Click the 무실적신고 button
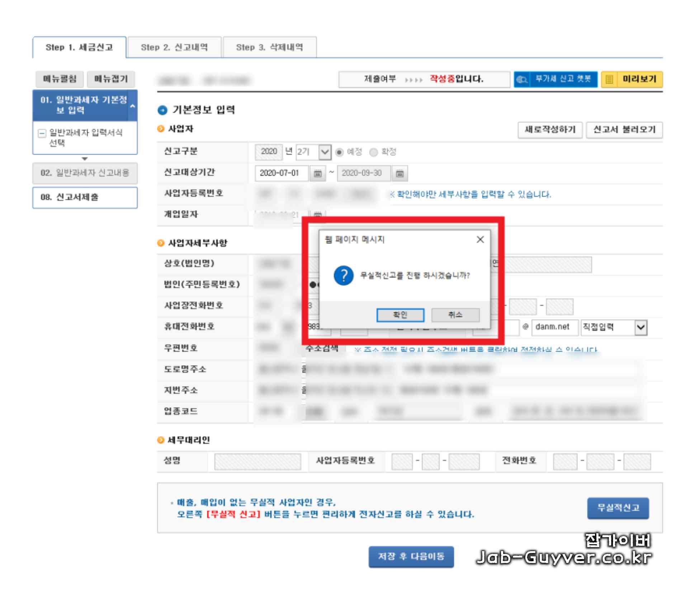This screenshot has width=700, height=601. (x=618, y=508)
